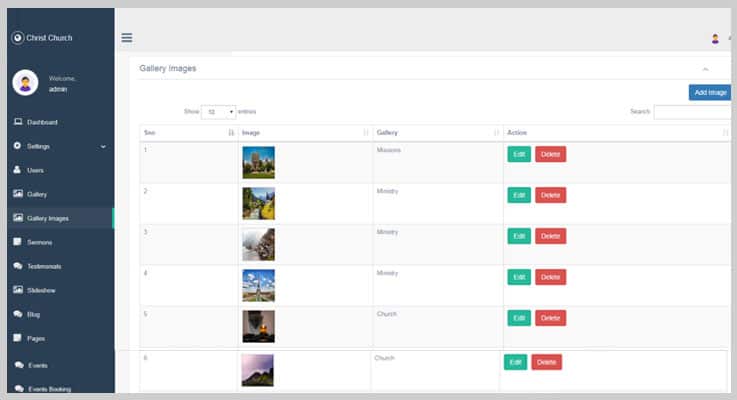Open row 3 snowy rocks thumbnail
The image size is (737, 400).
pyautogui.click(x=259, y=244)
